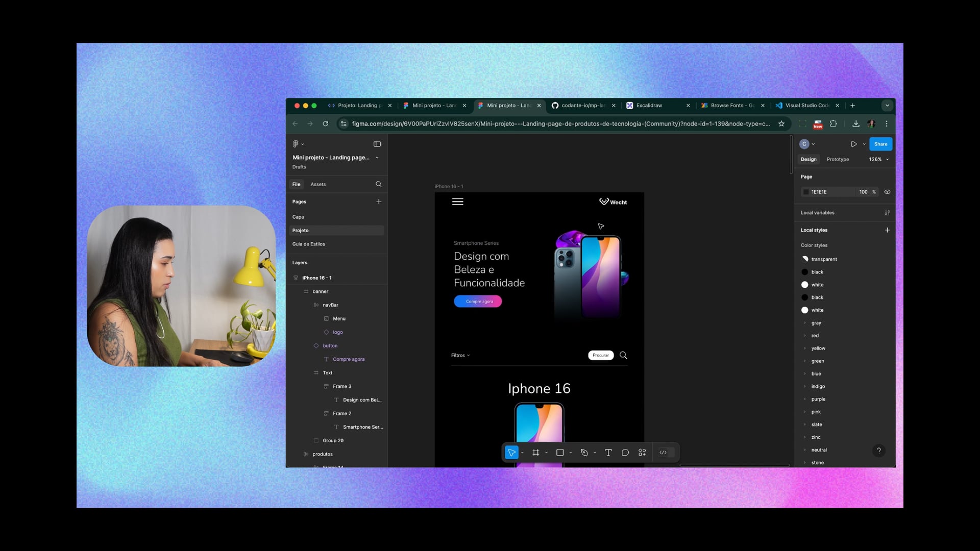Open the Assets tab
980x551 pixels.
[x=318, y=184]
